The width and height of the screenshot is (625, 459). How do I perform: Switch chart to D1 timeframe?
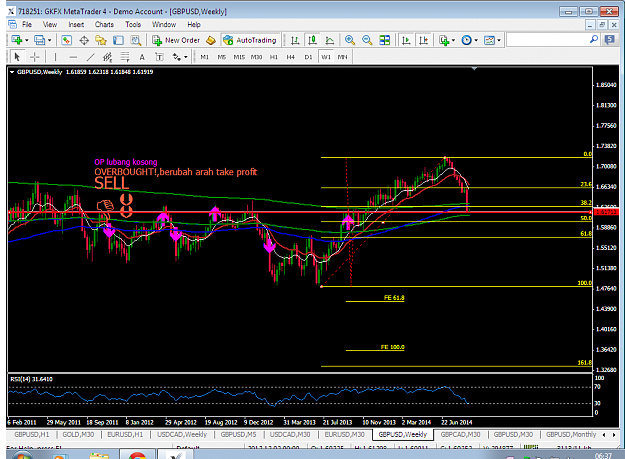click(308, 57)
